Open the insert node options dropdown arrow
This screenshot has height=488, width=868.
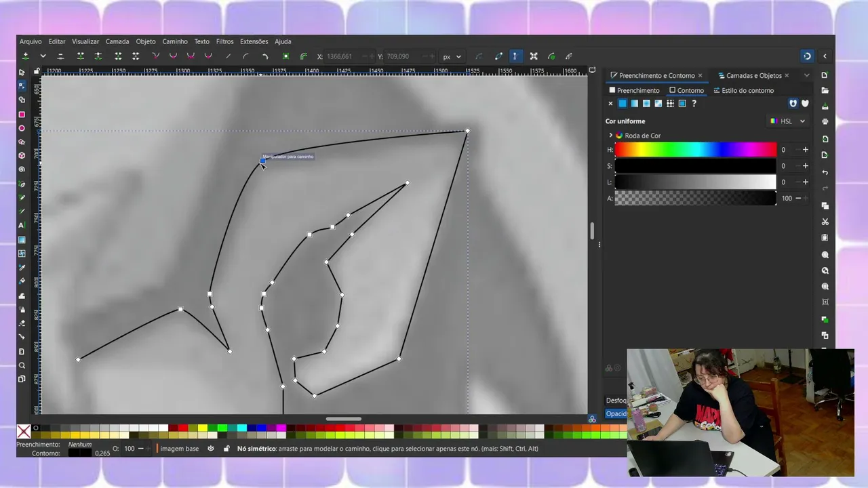(43, 56)
